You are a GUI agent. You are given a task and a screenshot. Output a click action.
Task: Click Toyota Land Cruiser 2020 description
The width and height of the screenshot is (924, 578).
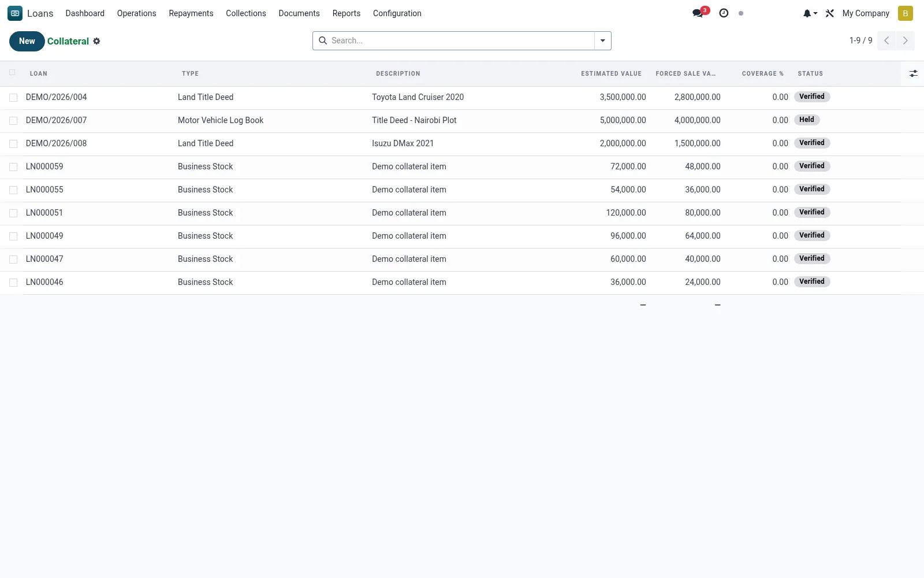pos(418,97)
